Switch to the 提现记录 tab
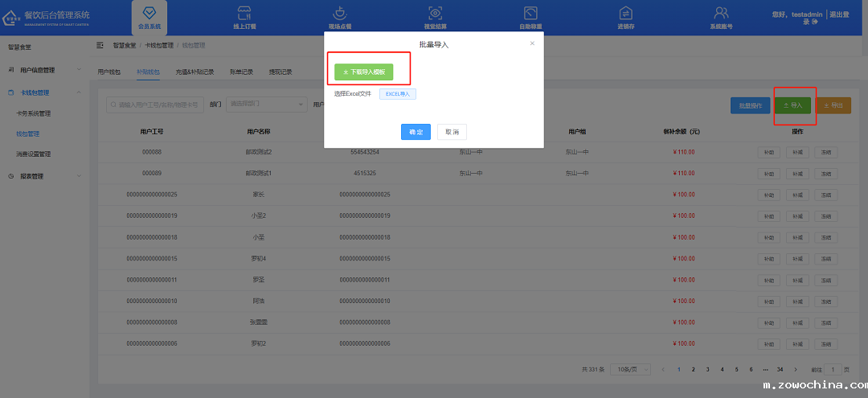This screenshot has width=868, height=398. pyautogui.click(x=280, y=72)
